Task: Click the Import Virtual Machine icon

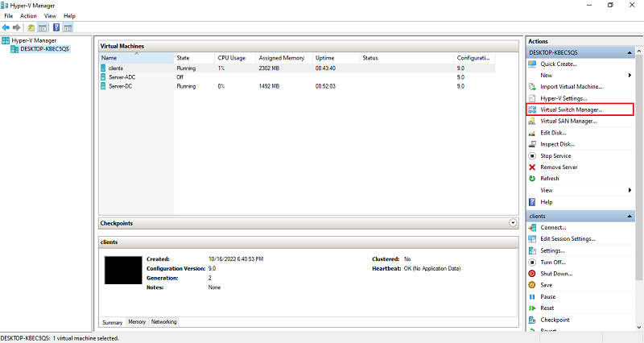Action: (x=532, y=87)
